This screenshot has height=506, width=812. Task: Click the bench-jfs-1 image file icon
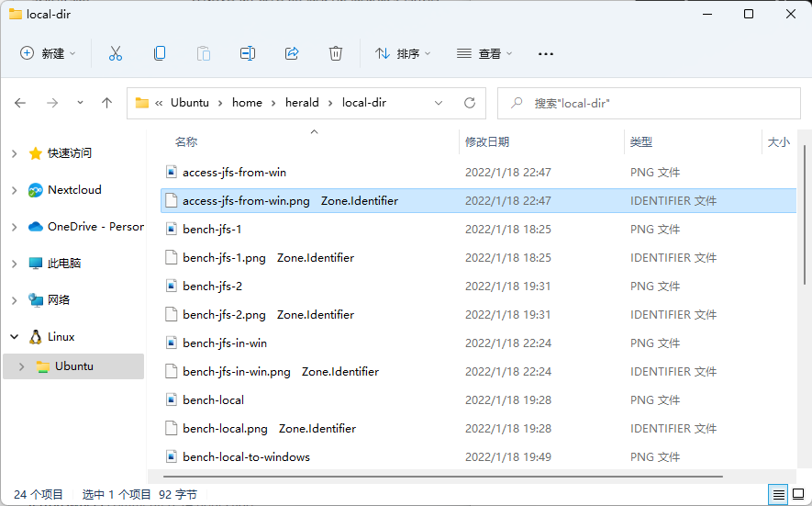tap(172, 230)
